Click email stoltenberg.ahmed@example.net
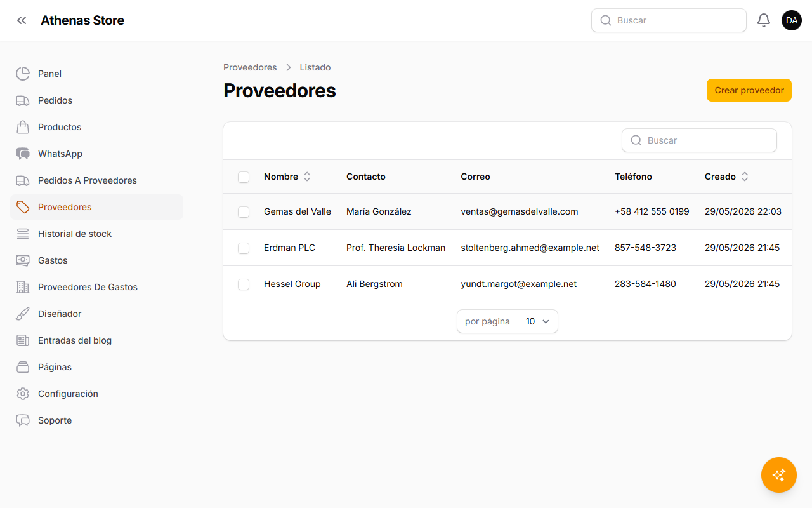Image resolution: width=812 pixels, height=508 pixels. point(530,248)
